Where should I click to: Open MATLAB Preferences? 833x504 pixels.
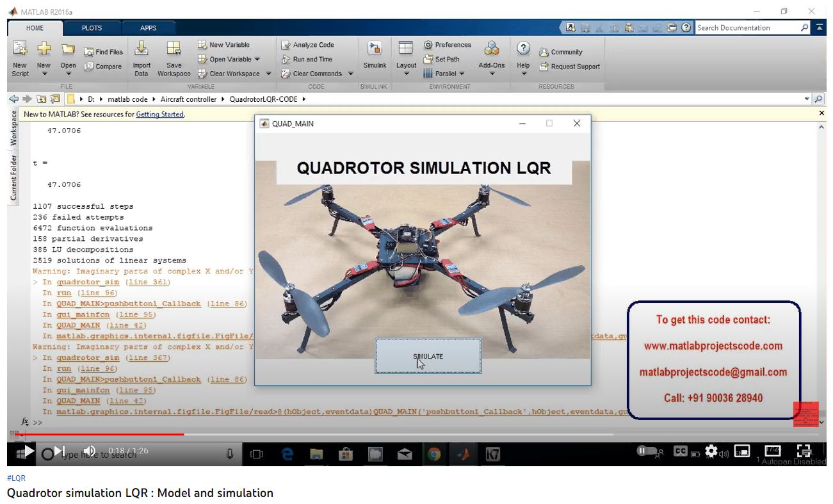tap(448, 45)
